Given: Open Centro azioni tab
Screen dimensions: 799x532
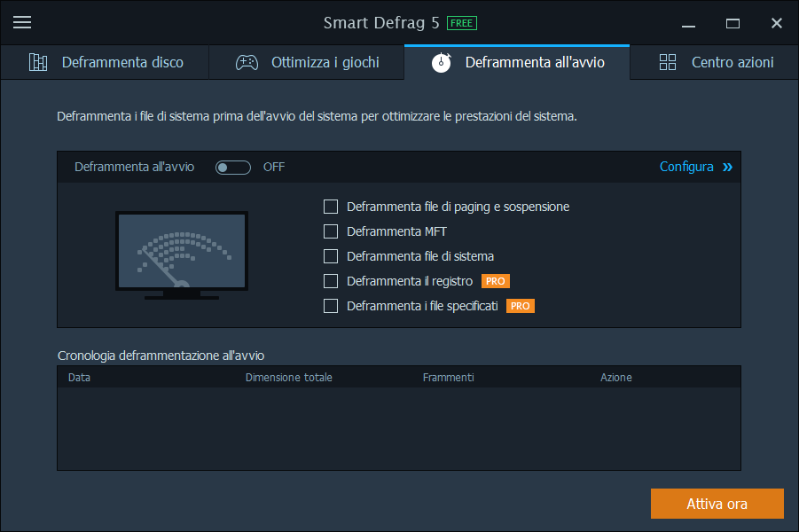Looking at the screenshot, I should [x=715, y=62].
